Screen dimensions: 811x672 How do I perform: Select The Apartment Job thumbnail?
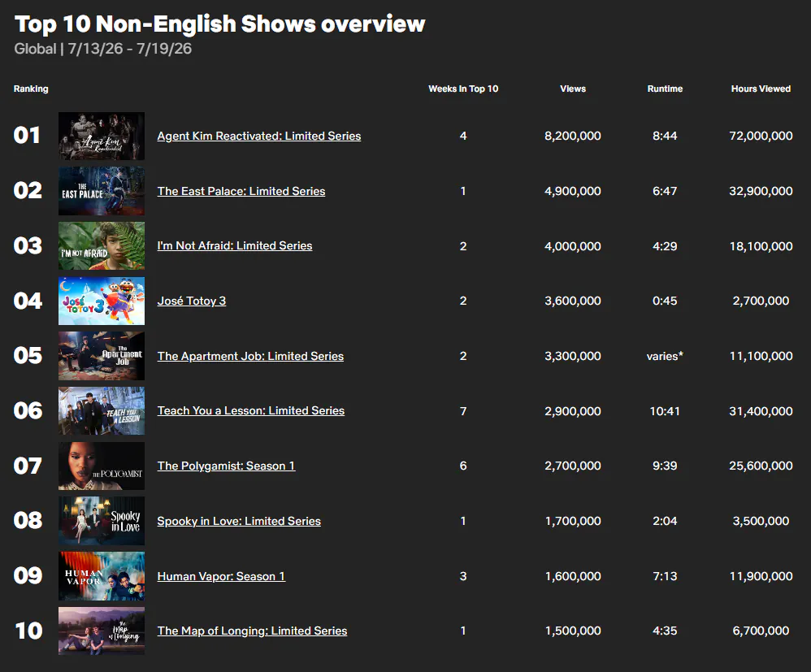(102, 356)
